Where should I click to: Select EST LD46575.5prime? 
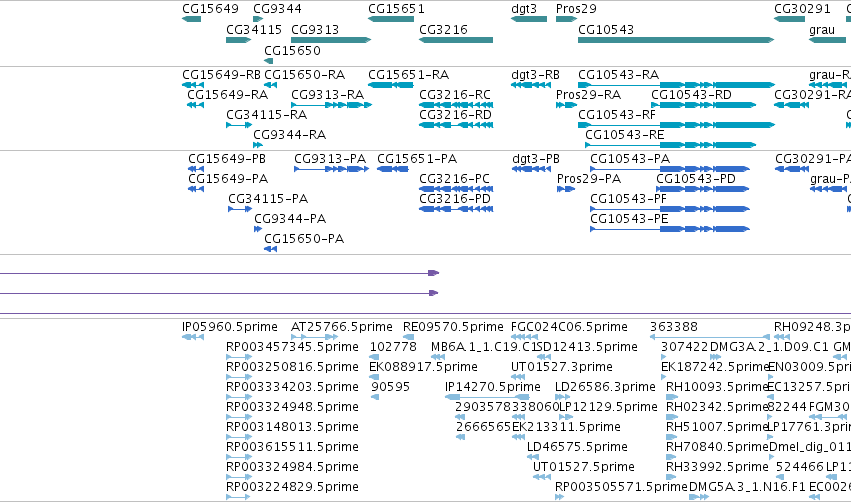[x=533, y=457]
